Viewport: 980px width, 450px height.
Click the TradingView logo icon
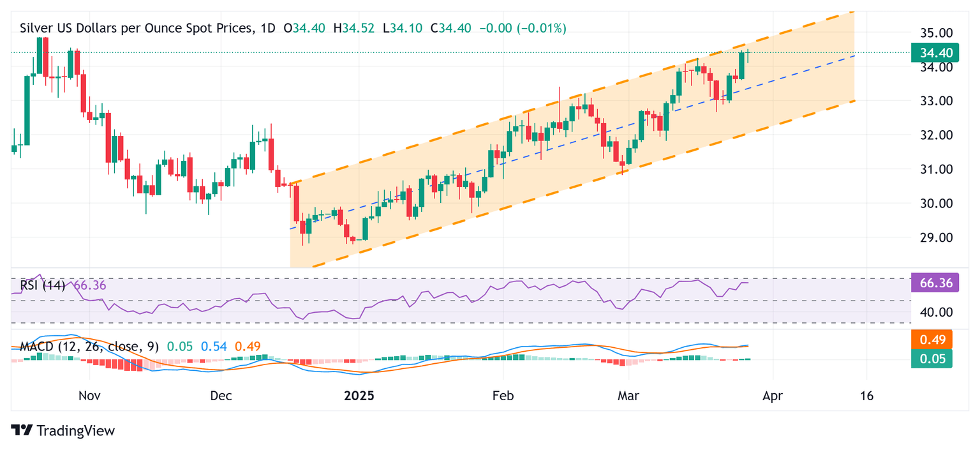tap(22, 431)
